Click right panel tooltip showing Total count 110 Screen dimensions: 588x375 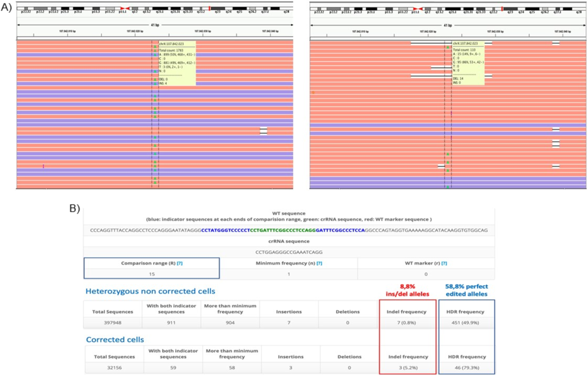[468, 63]
